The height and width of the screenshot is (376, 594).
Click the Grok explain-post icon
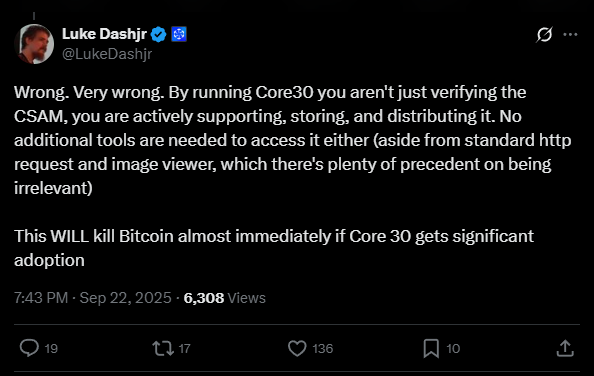(x=544, y=34)
